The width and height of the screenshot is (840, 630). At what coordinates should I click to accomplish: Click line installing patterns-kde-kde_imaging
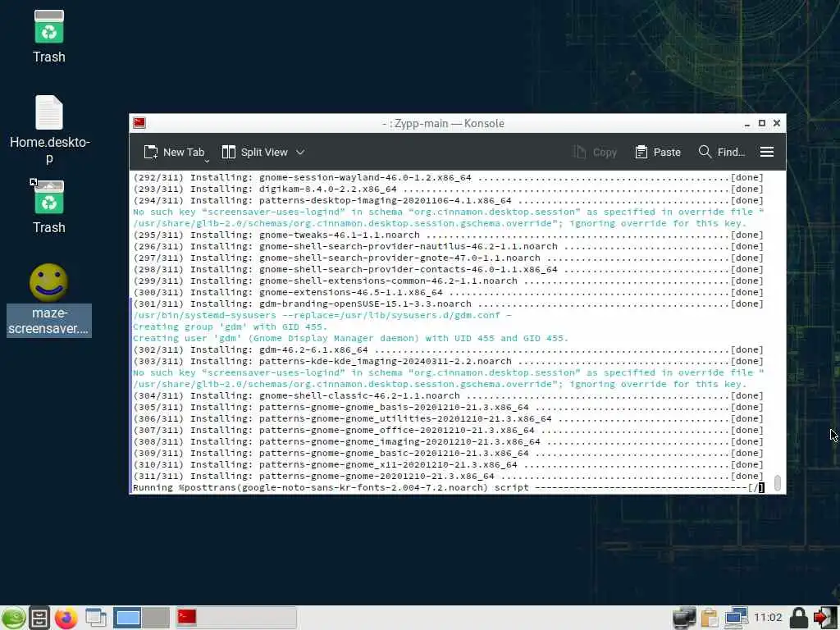pos(448,362)
